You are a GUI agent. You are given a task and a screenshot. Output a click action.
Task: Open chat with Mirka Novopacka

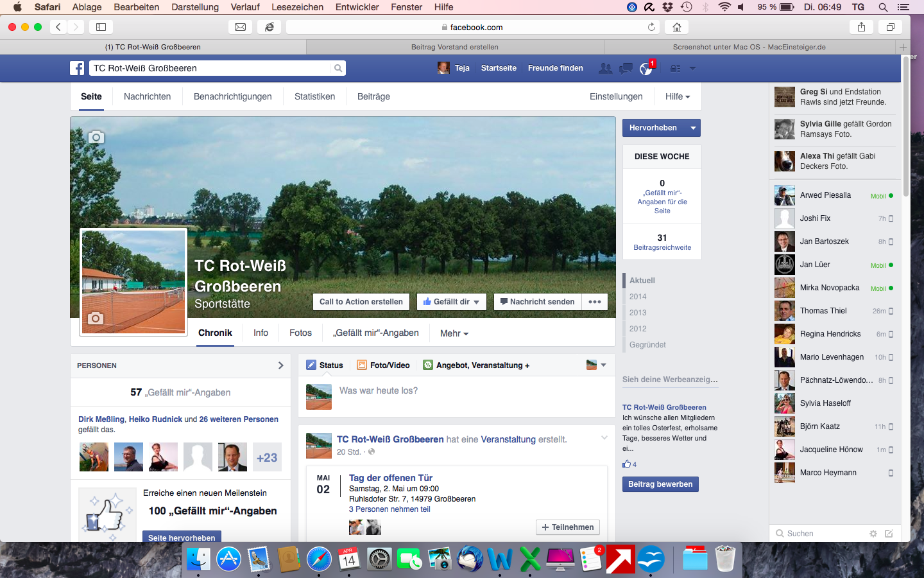834,288
